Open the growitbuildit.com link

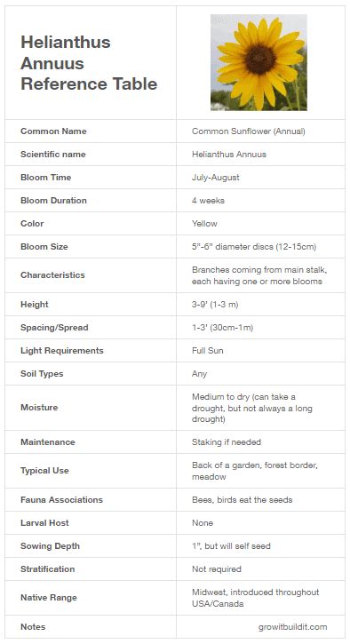293,627
